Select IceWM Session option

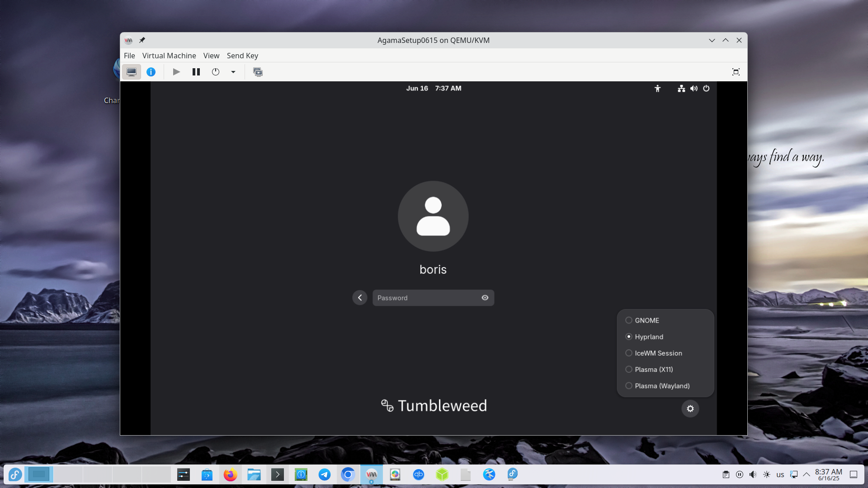658,353
